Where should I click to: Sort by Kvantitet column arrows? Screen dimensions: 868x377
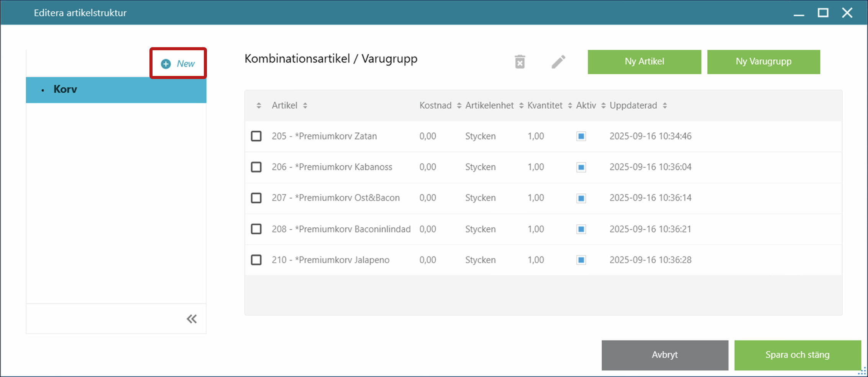570,105
